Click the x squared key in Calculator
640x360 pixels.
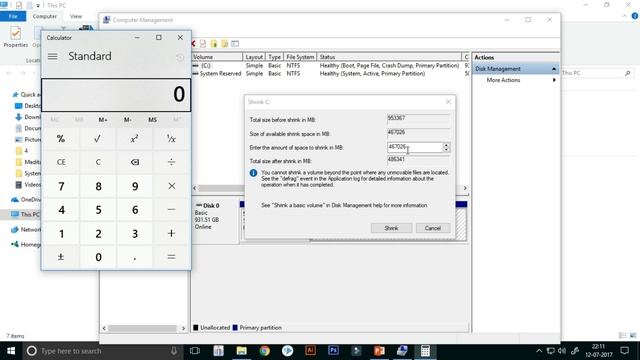click(135, 139)
